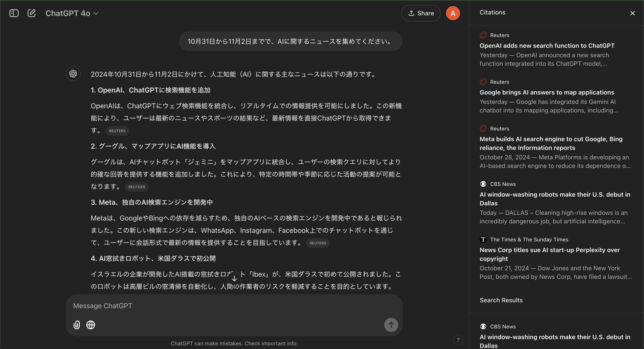Open the profile avatar menu
Viewport: 644px width, 349px height.
[x=453, y=13]
